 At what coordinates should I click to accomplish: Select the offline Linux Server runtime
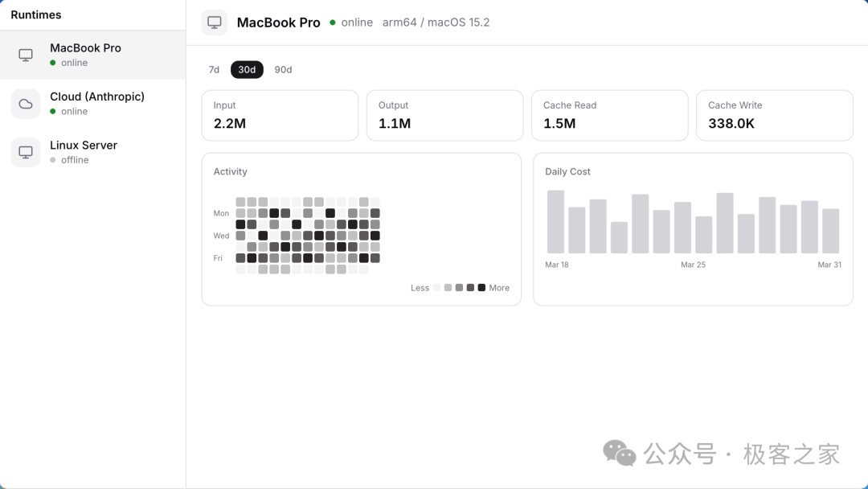click(x=84, y=152)
